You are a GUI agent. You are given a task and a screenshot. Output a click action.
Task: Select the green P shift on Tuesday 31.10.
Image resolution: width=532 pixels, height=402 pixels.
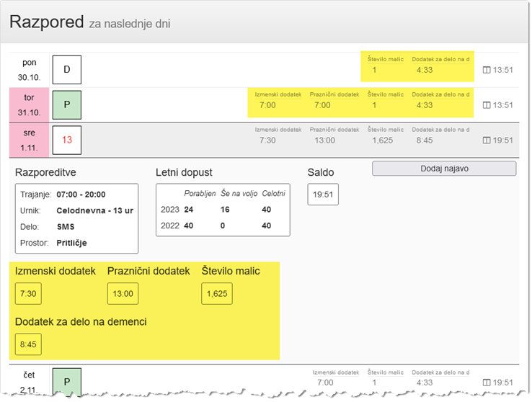[67, 105]
